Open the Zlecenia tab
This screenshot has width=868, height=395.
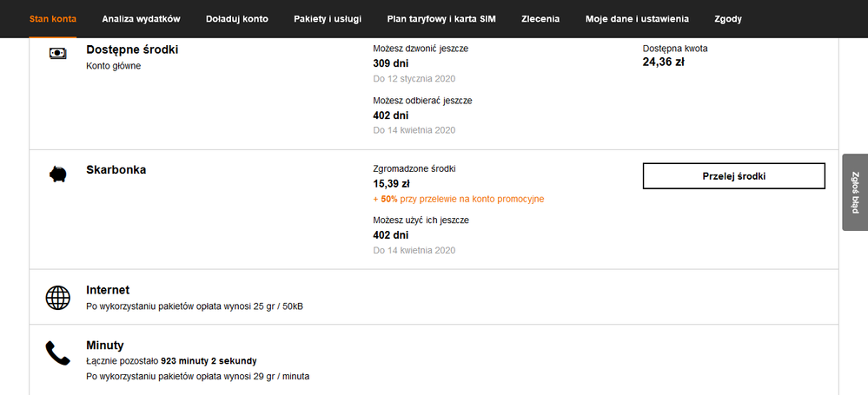pyautogui.click(x=540, y=18)
